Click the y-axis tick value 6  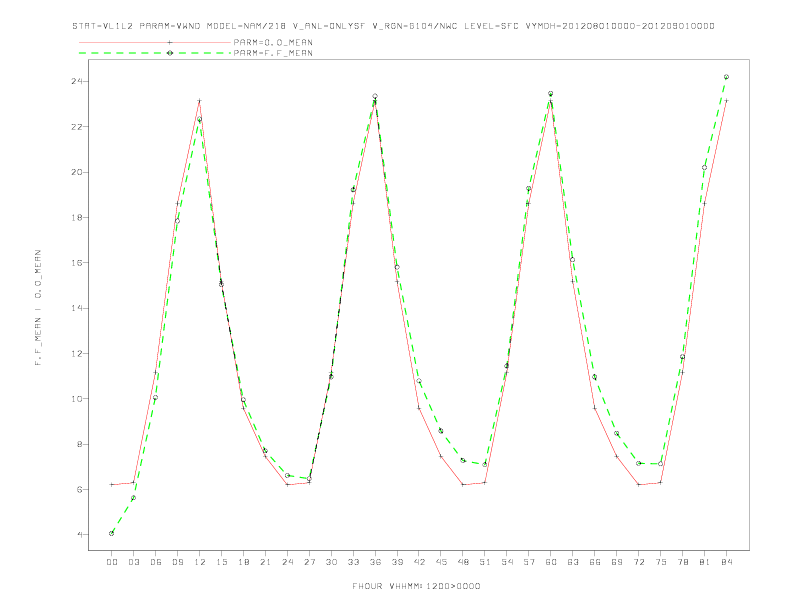tap(80, 489)
